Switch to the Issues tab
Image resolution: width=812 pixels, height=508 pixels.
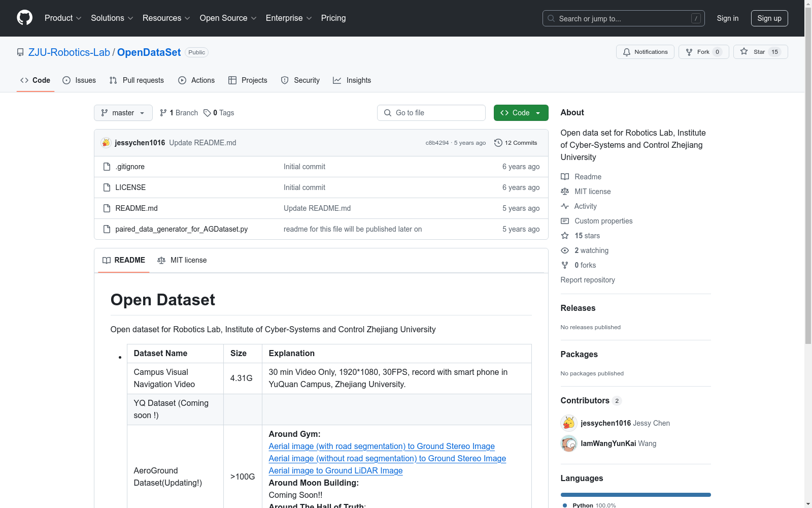coord(79,80)
